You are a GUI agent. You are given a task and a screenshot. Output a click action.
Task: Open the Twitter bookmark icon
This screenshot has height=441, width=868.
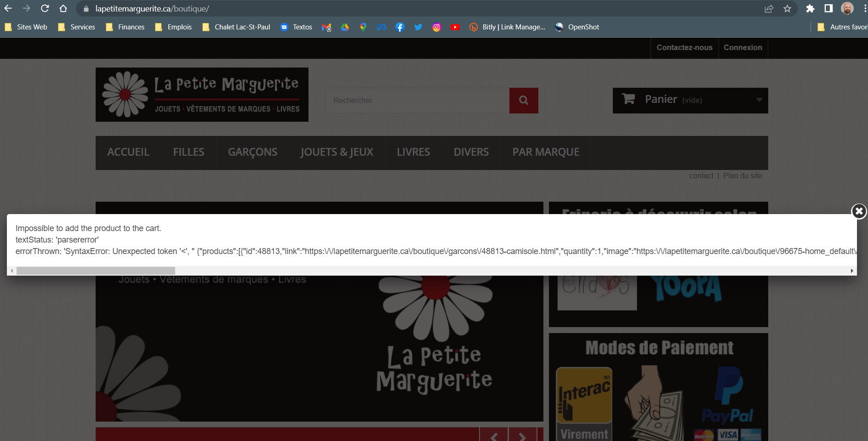[418, 27]
